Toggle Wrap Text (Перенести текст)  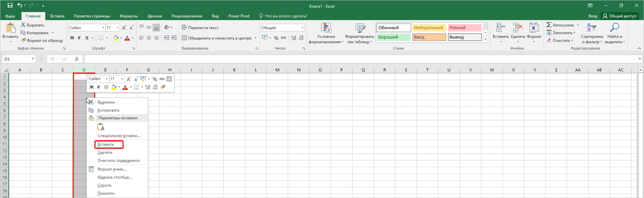(200, 28)
